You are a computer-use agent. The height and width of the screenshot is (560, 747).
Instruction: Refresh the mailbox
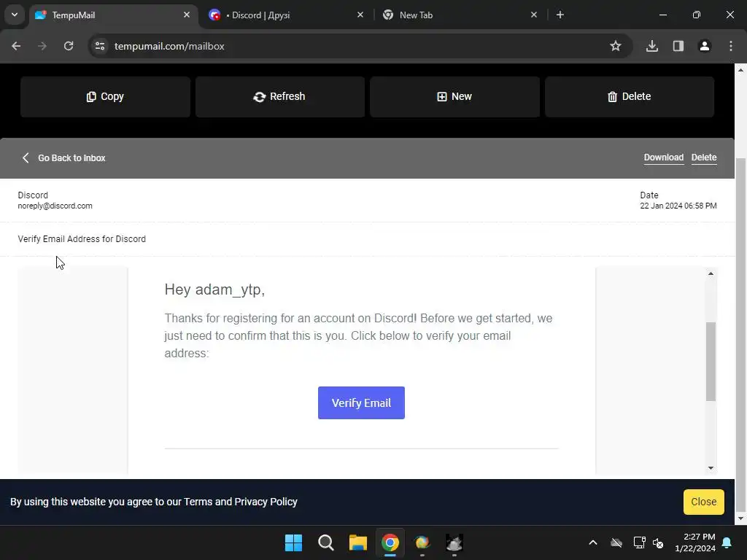(279, 97)
